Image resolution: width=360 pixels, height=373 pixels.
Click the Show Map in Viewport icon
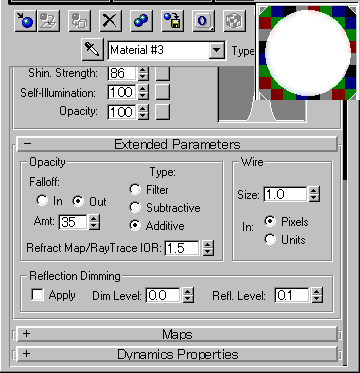point(234,22)
